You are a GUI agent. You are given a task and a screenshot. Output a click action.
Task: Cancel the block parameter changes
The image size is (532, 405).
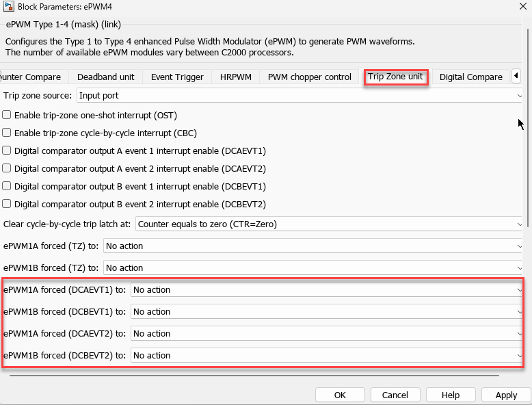[395, 395]
